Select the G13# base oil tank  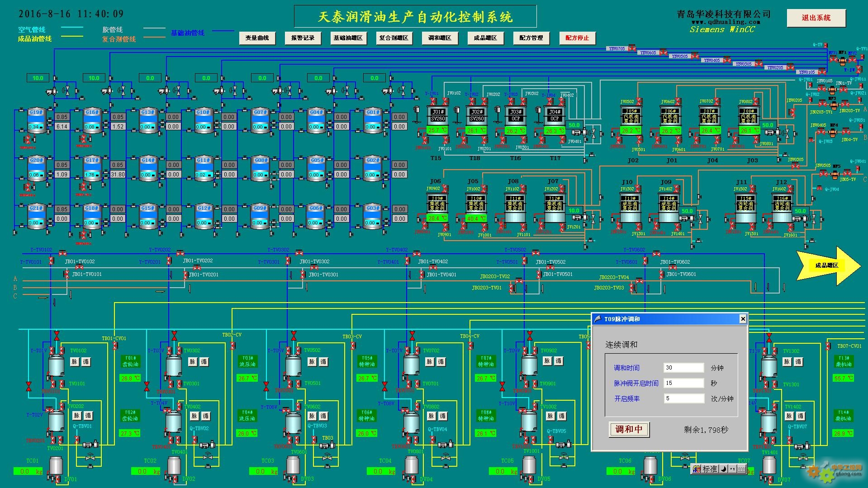(x=147, y=120)
